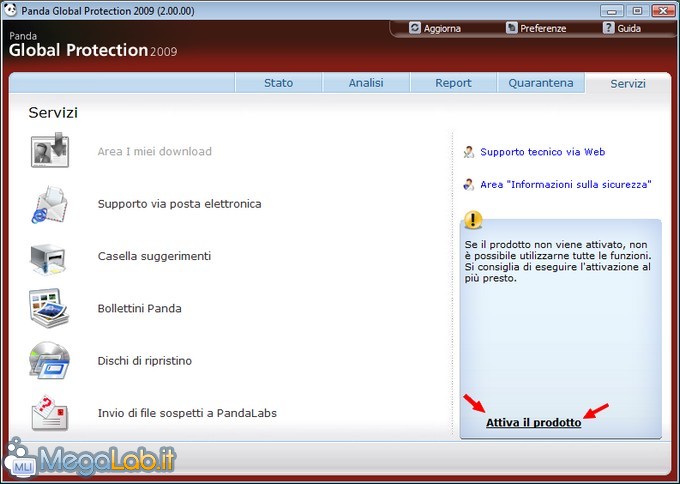Open Invio di file sospetti a PandaLabs

pyautogui.click(x=187, y=413)
